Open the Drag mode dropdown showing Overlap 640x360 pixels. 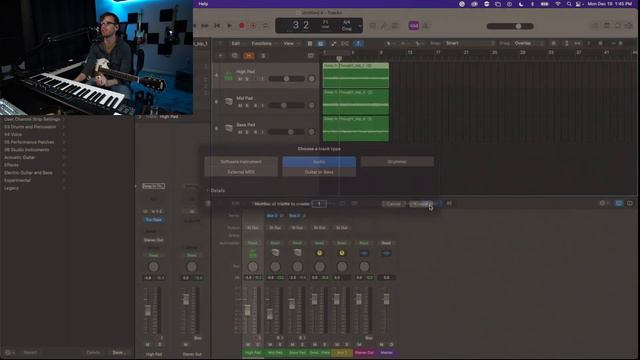click(x=529, y=43)
